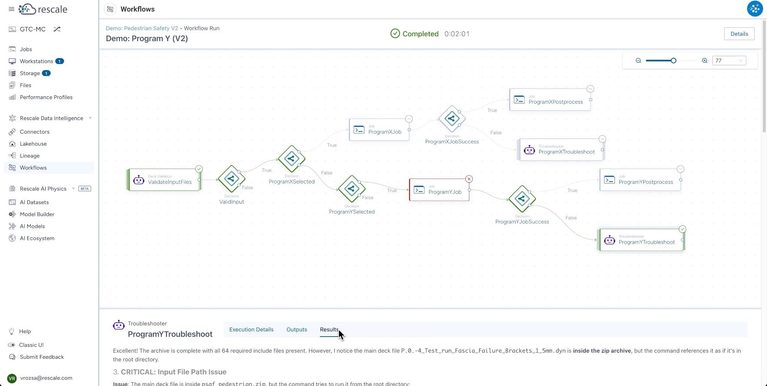Click the '3. CRITICAL: Input File Path Issue' heading
767x386 pixels.
click(170, 372)
